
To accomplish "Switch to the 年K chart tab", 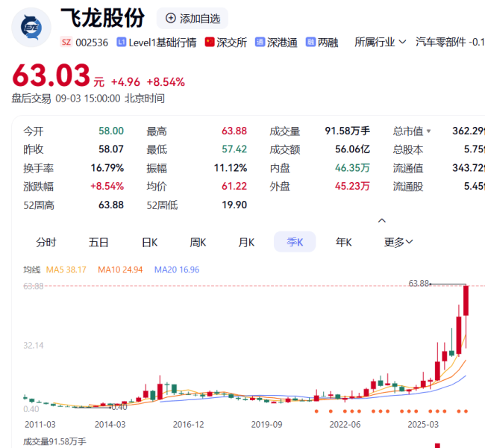I will coord(344,242).
